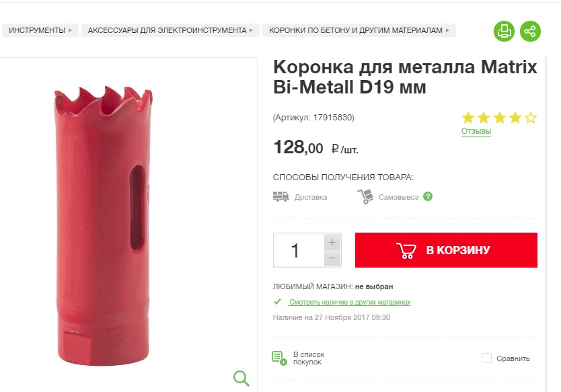The width and height of the screenshot is (561, 392).
Task: Click the self-pickup cart icon
Action: tap(365, 196)
